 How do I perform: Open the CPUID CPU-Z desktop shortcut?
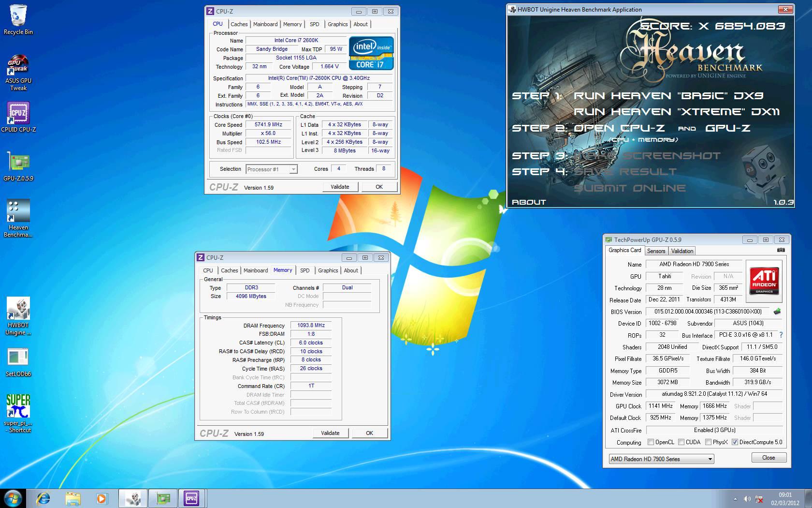click(x=18, y=117)
